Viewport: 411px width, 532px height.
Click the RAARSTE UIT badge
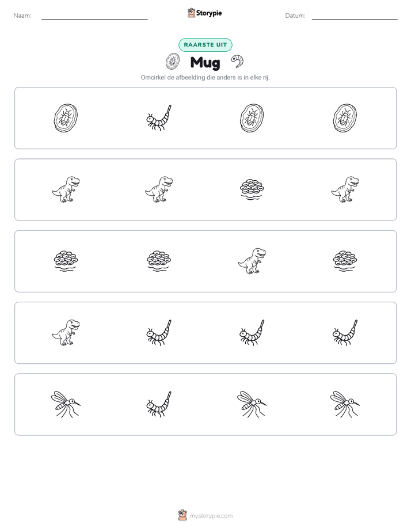pyautogui.click(x=205, y=45)
